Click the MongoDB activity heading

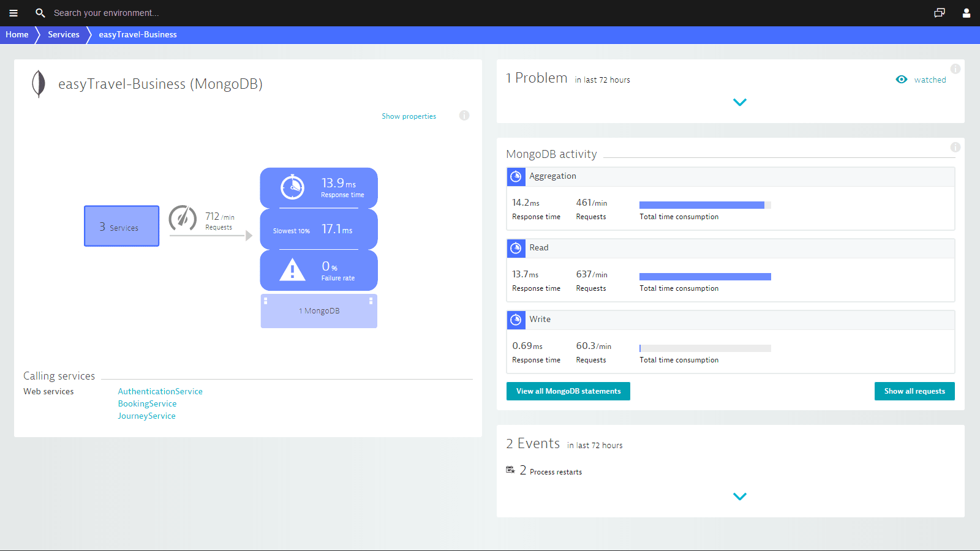551,154
